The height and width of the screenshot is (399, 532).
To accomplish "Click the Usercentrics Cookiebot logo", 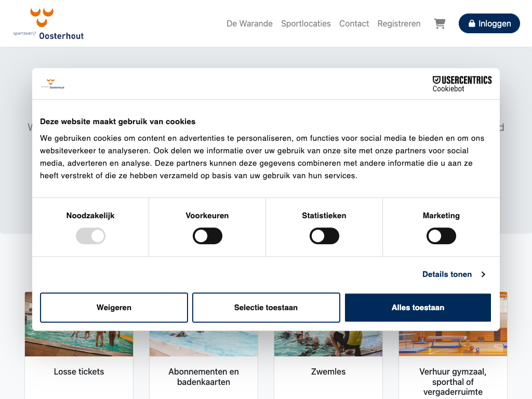I will (x=462, y=84).
